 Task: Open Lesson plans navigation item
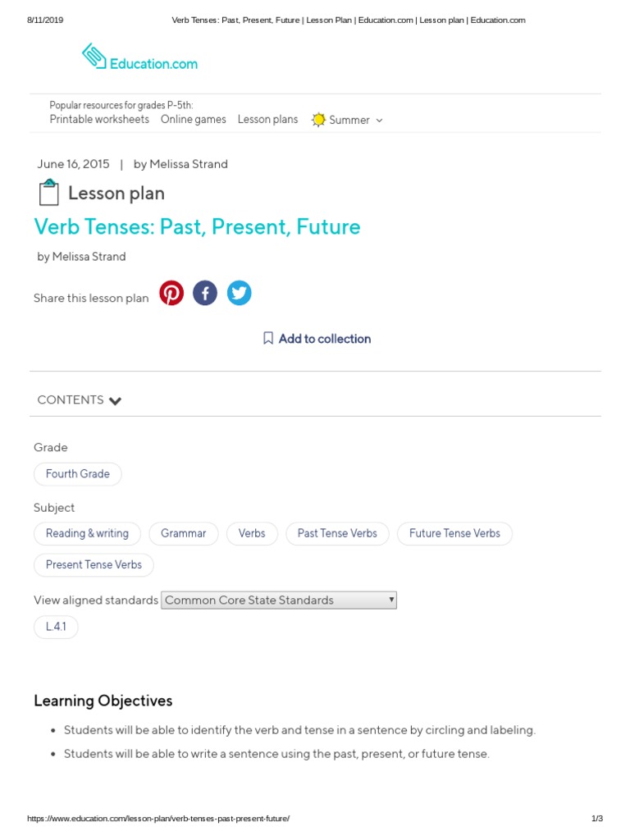pyautogui.click(x=267, y=119)
